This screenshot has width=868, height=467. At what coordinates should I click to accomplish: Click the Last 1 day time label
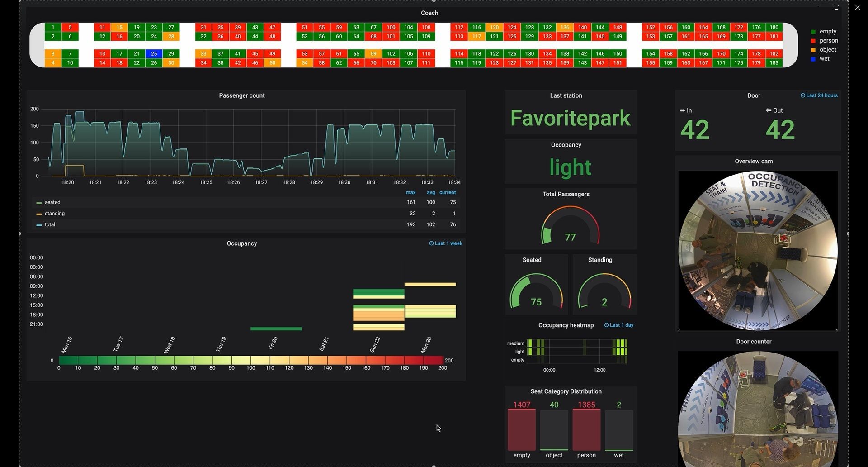[622, 325]
